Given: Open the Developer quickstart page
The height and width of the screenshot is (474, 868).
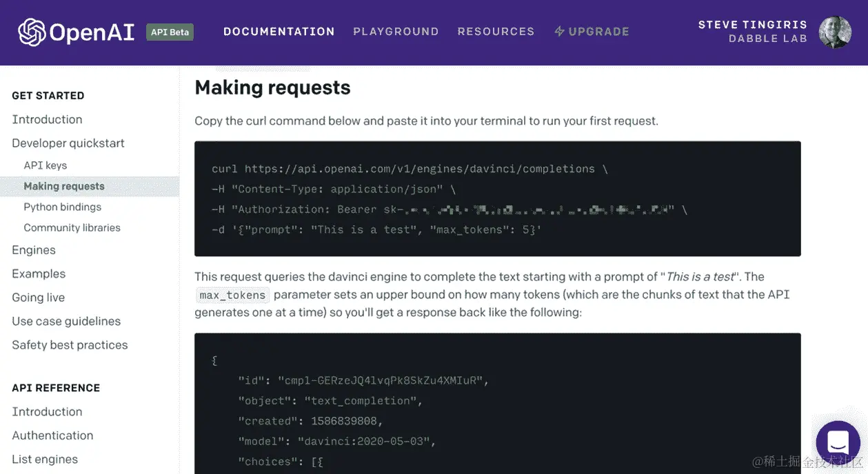Looking at the screenshot, I should (x=68, y=143).
